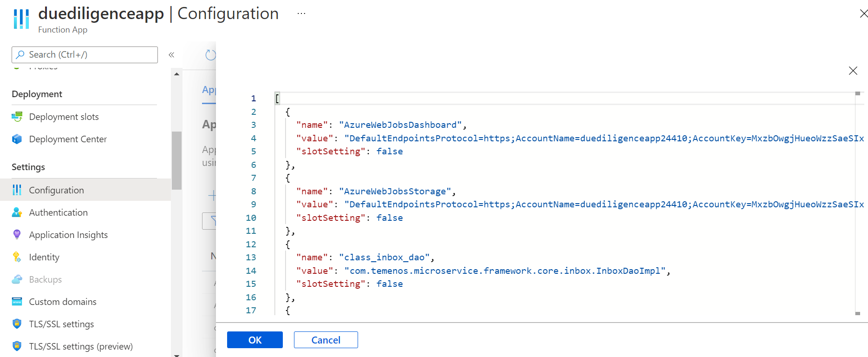Collapse the sidebar with double chevron
Viewport: 868px width, 357px height.
tap(171, 55)
